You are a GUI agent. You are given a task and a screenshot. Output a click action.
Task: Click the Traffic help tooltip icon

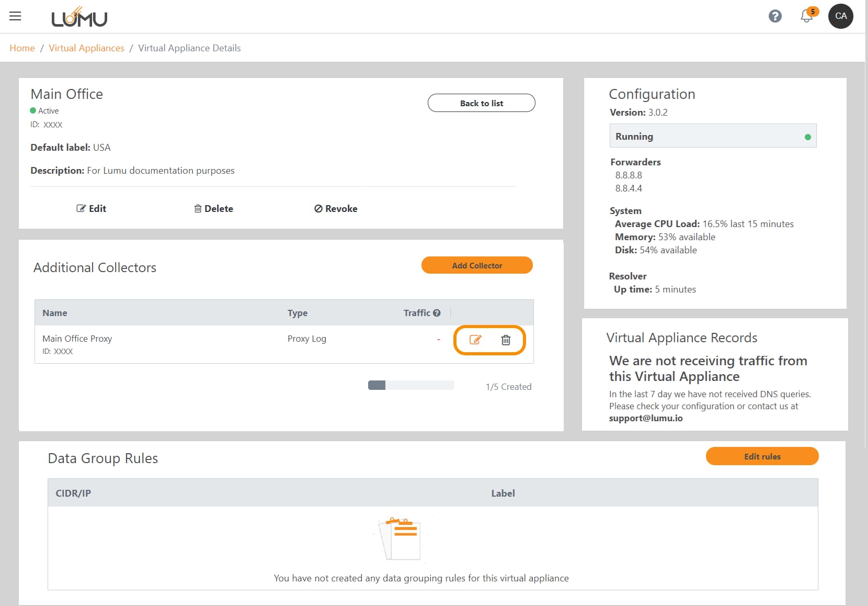[437, 313]
